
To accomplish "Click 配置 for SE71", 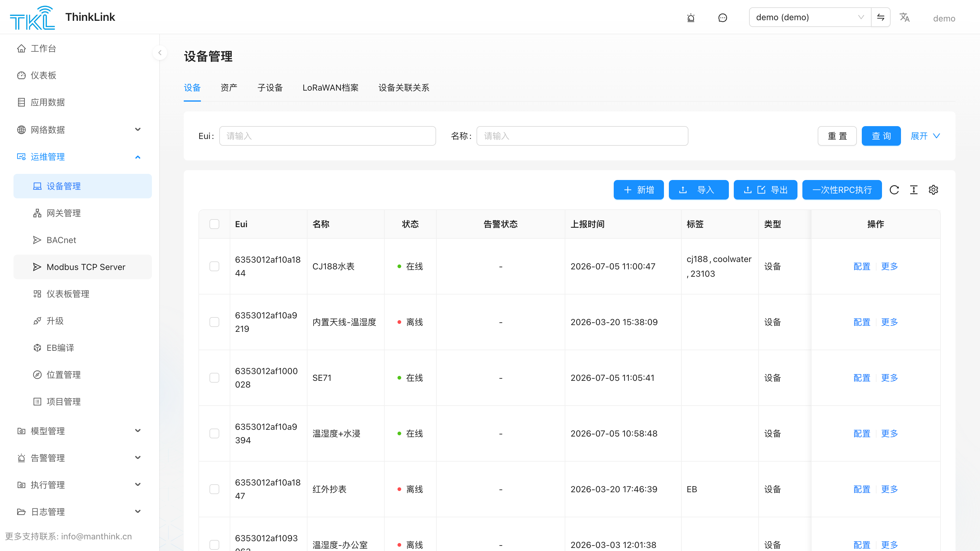I will (x=862, y=378).
